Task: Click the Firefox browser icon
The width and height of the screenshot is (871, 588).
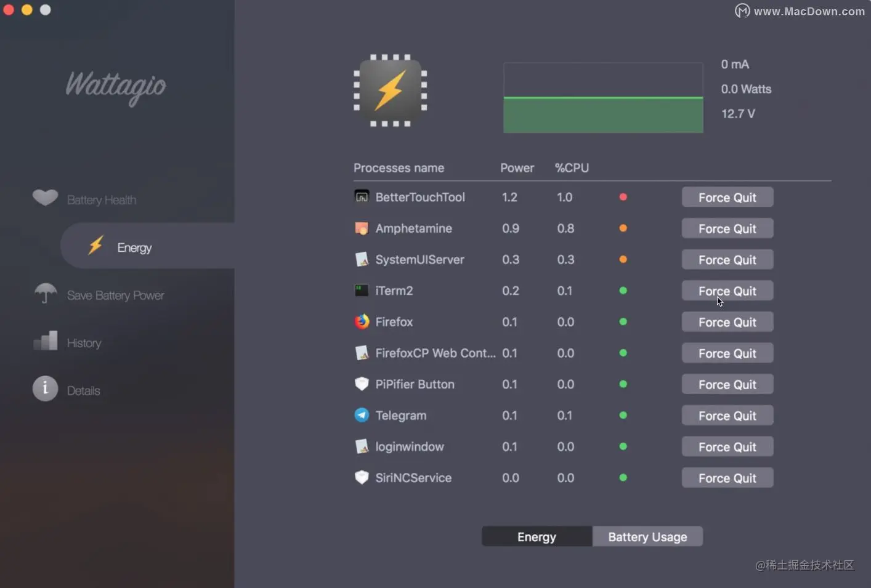Action: (362, 321)
